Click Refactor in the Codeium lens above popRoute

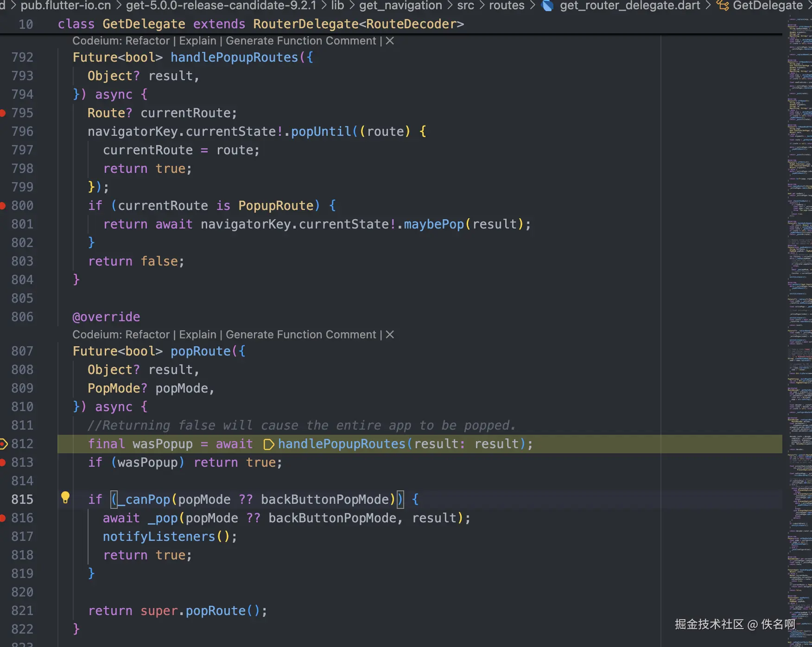(x=147, y=335)
